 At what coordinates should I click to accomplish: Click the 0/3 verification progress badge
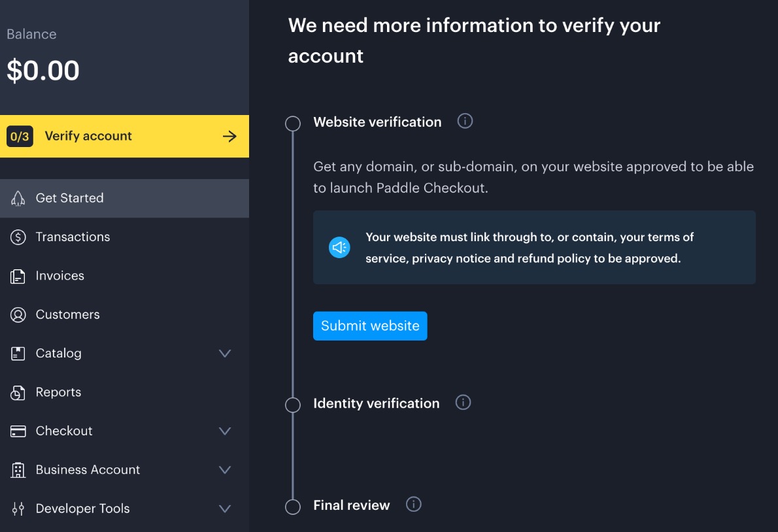point(20,137)
